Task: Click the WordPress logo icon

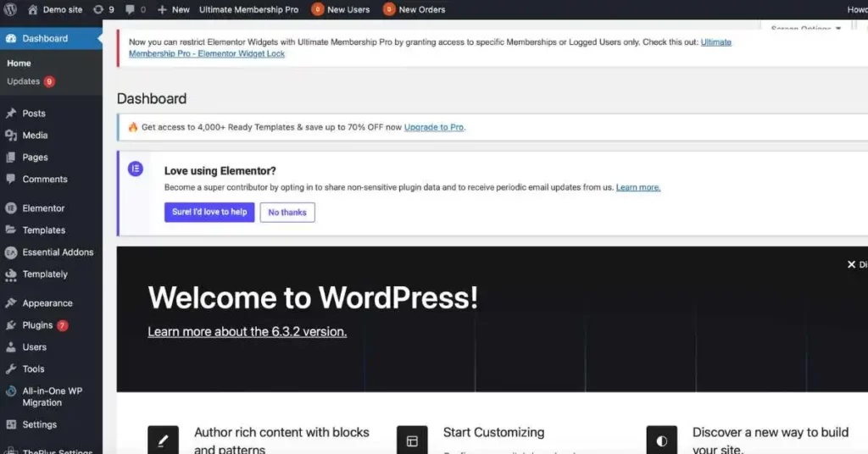Action: 10,9
